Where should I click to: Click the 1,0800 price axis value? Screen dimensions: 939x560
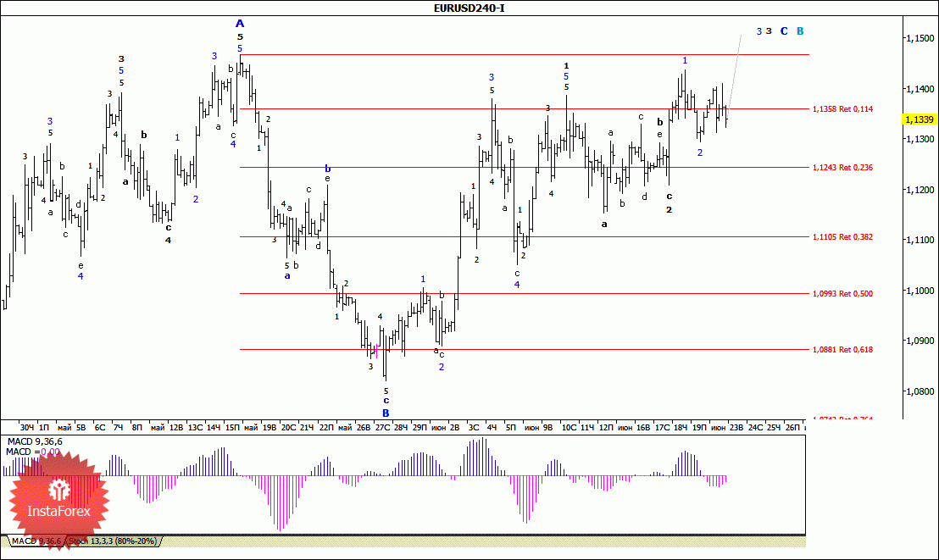point(920,391)
